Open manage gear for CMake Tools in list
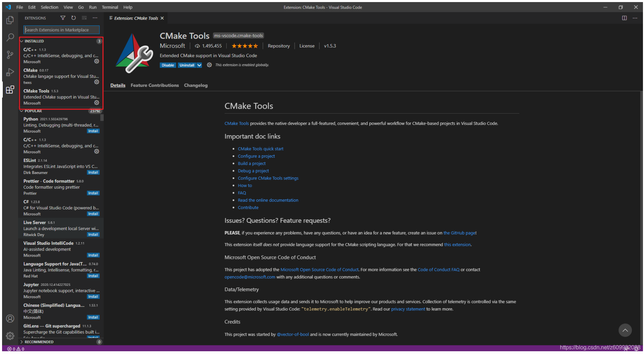 coord(96,103)
